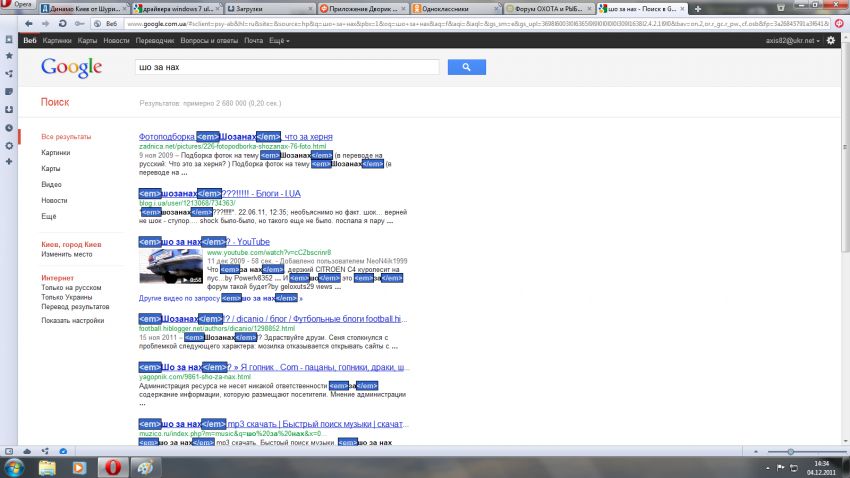Open Почта in the Google top bar

(x=253, y=41)
